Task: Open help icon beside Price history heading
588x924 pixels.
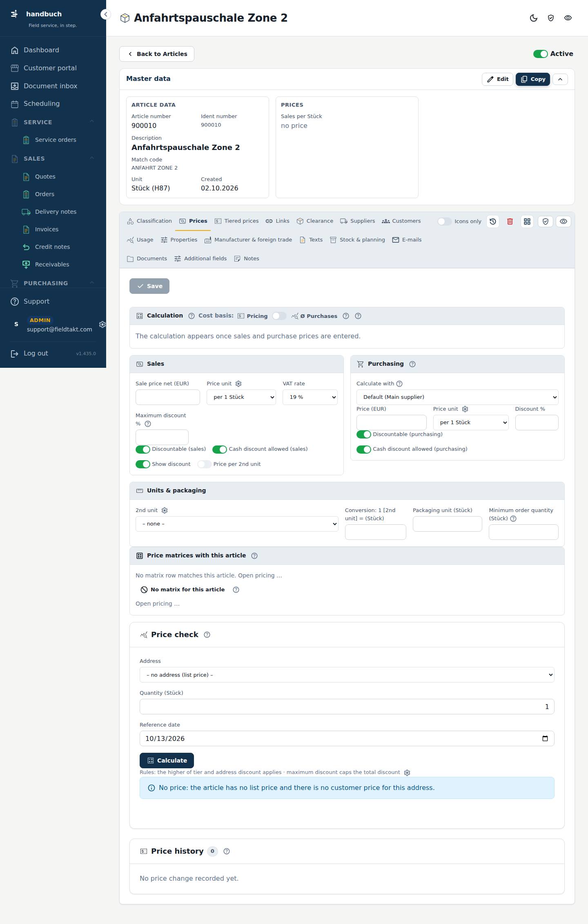Action: (227, 851)
